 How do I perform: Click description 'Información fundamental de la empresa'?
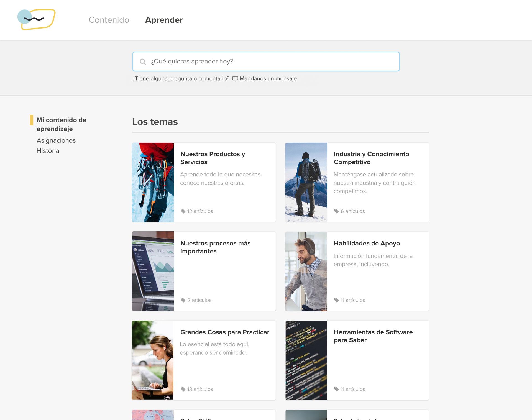tap(373, 260)
